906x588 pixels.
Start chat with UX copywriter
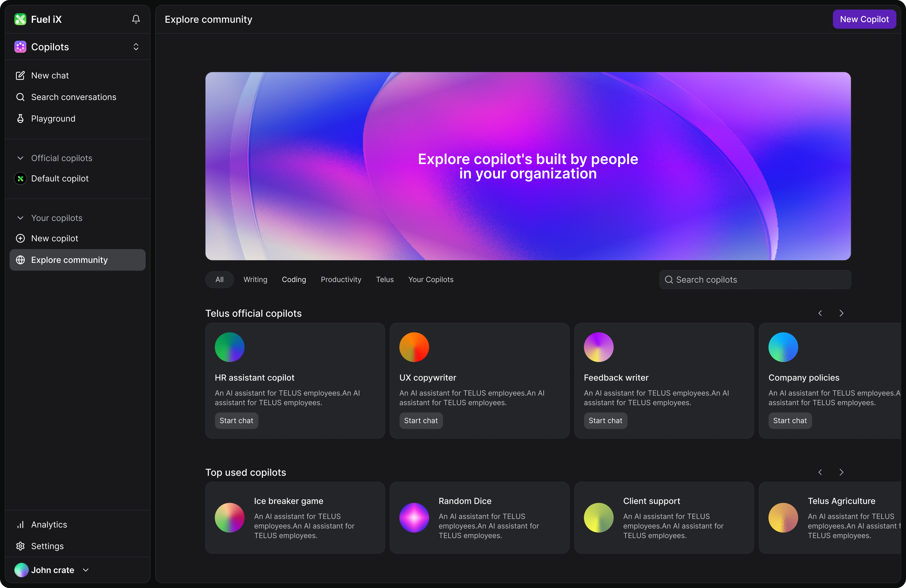pos(421,421)
